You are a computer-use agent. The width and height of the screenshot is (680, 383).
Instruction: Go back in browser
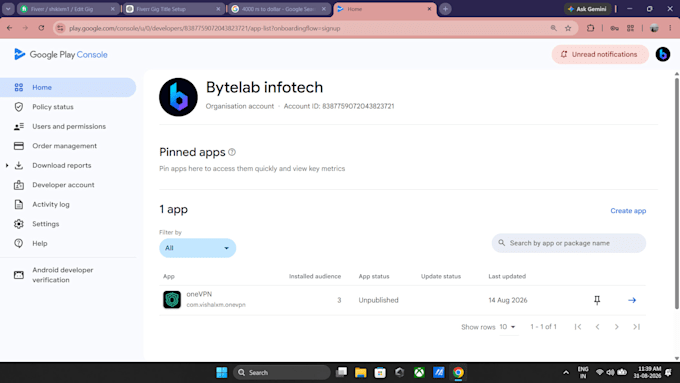(x=10, y=28)
